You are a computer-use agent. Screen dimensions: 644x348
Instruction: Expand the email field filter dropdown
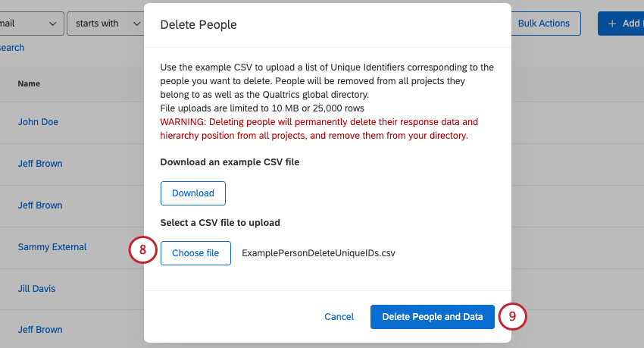coord(30,24)
